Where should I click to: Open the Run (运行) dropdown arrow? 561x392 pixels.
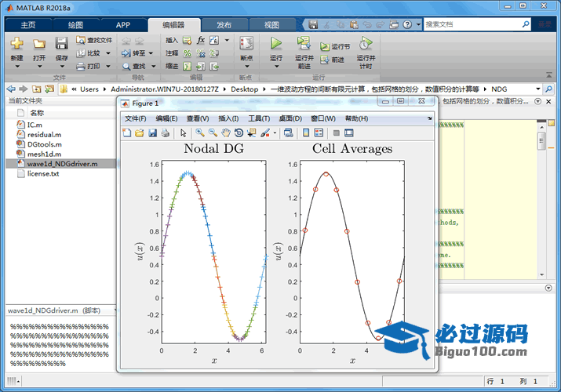point(276,66)
